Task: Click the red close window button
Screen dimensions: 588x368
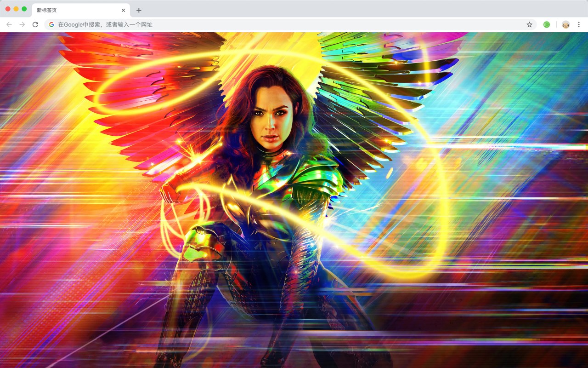Action: (8, 9)
